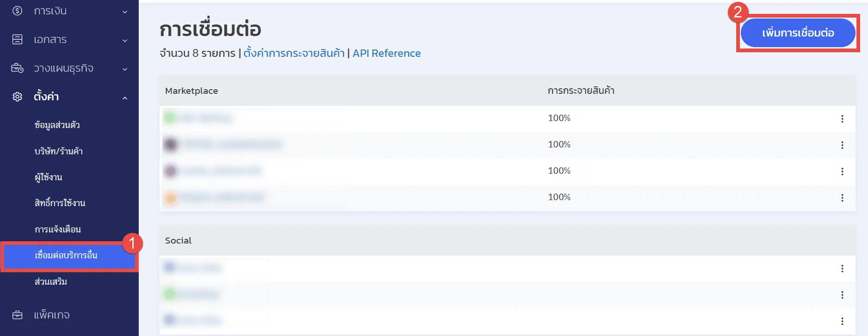Screen dimensions: 868x336
Task: Click the third Marketplace row's blurred name
Action: click(221, 171)
